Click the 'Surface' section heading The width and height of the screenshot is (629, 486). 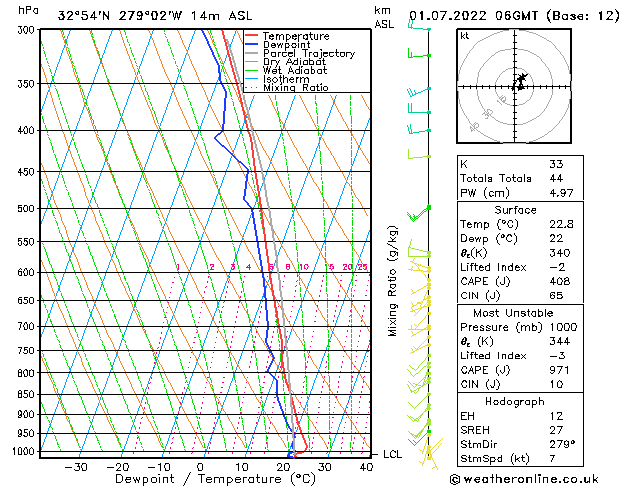pyautogui.click(x=515, y=210)
